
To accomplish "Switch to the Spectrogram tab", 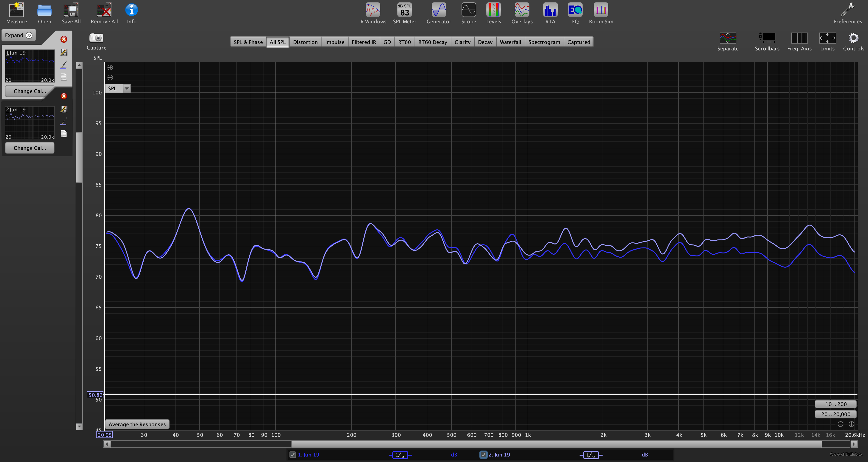I will click(x=544, y=42).
